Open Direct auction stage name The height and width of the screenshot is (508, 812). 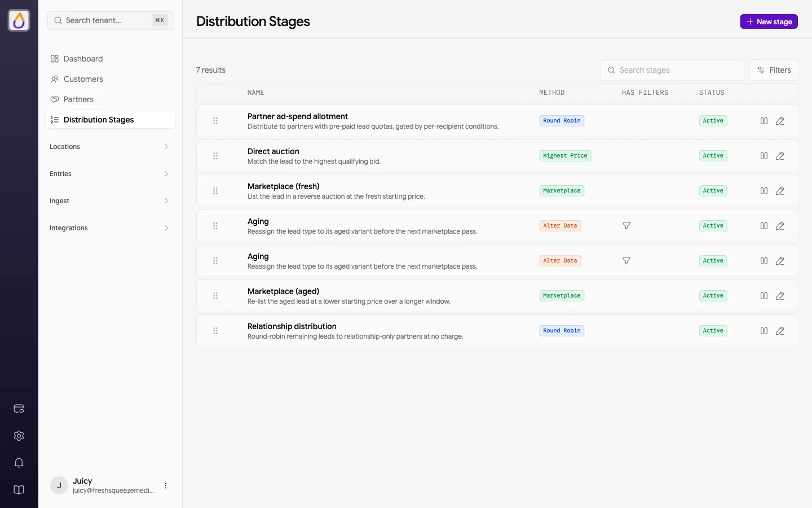pos(273,151)
